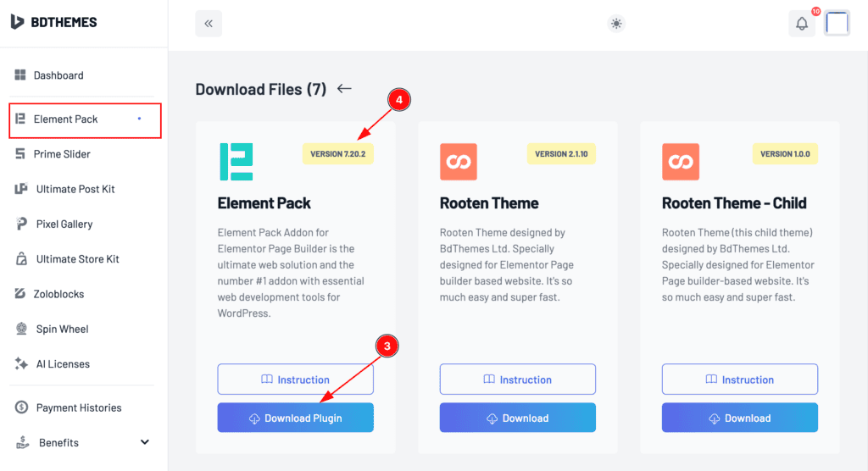The image size is (868, 471).
Task: Click the blue dot beside Element Pack
Action: 140,119
